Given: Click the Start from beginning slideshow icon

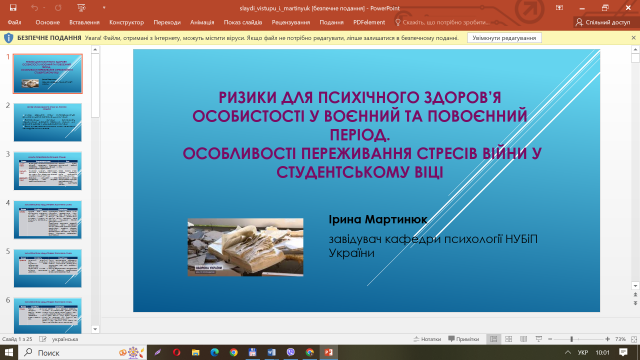Looking at the screenshot, I should click(81, 8).
